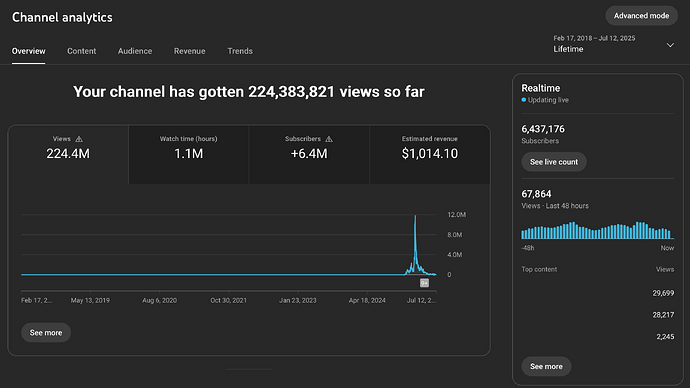Go to the Trends tab
The height and width of the screenshot is (388, 690).
tap(240, 51)
